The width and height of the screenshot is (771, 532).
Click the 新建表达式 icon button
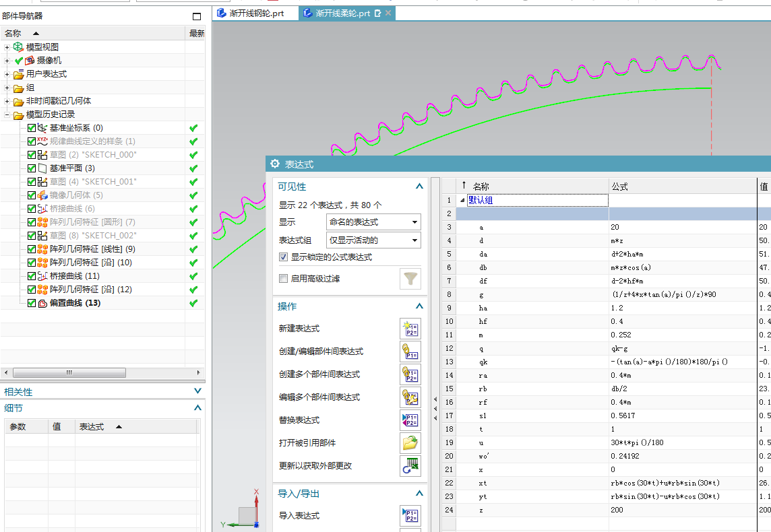tap(410, 329)
